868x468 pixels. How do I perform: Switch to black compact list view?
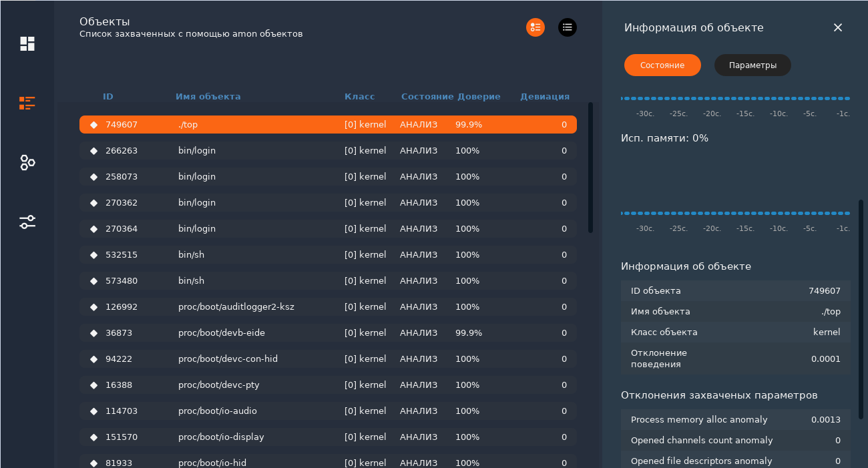click(x=567, y=27)
